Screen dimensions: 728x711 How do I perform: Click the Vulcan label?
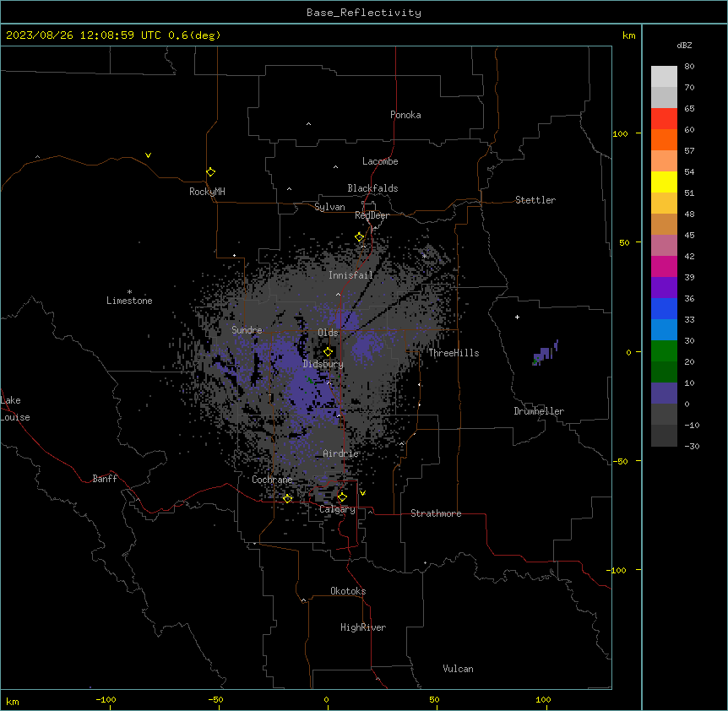point(458,669)
